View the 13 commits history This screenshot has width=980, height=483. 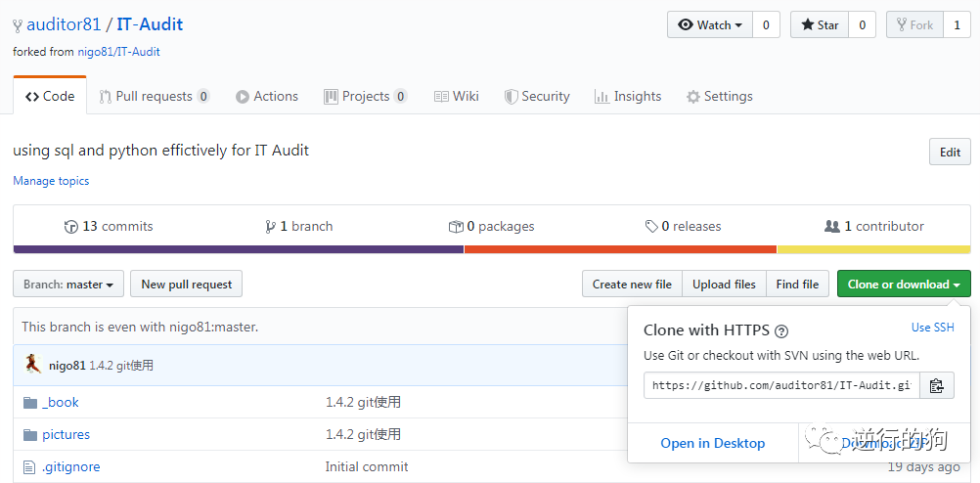[x=109, y=226]
